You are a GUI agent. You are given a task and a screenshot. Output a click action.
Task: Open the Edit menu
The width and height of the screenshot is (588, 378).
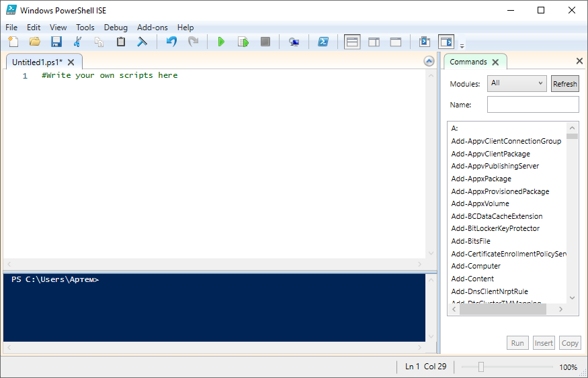coord(34,28)
